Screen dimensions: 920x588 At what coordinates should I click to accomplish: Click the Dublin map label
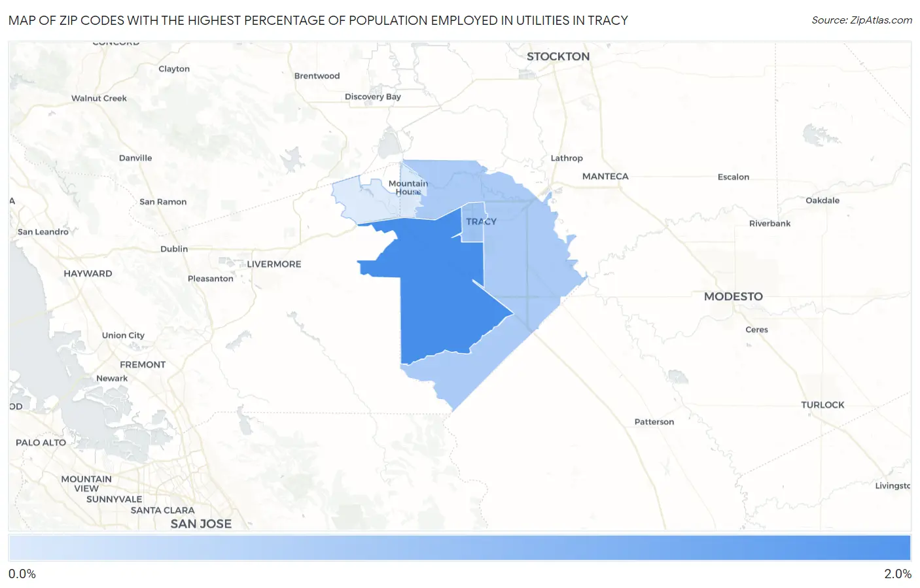click(174, 249)
